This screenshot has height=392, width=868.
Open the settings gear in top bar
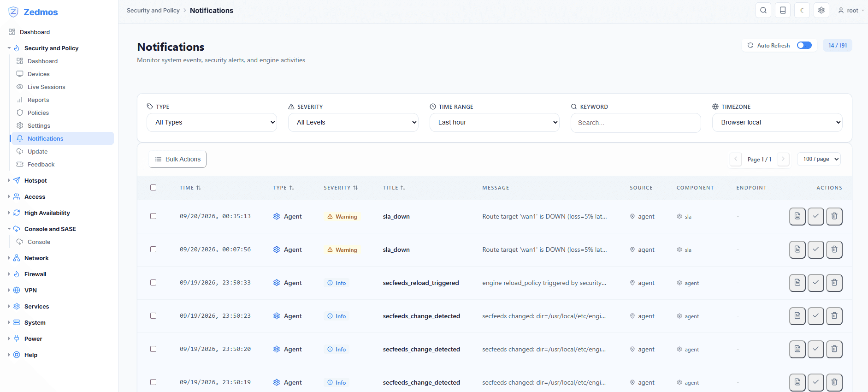pos(821,10)
